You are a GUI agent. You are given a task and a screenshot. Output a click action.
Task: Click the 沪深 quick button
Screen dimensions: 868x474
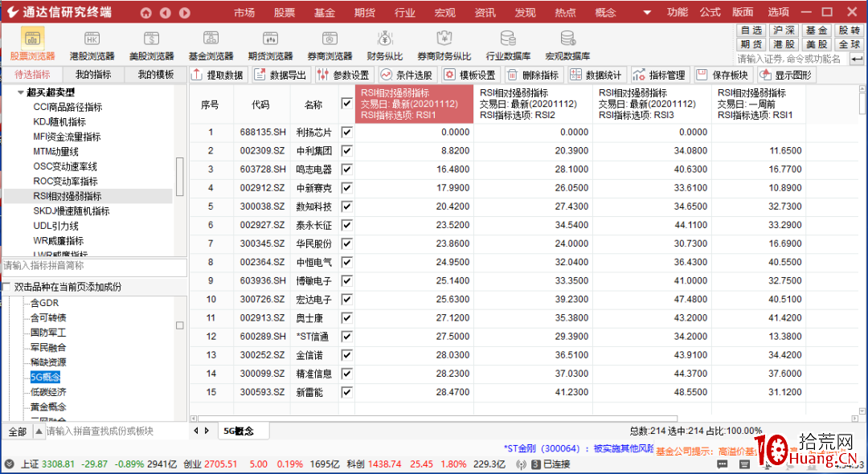784,31
